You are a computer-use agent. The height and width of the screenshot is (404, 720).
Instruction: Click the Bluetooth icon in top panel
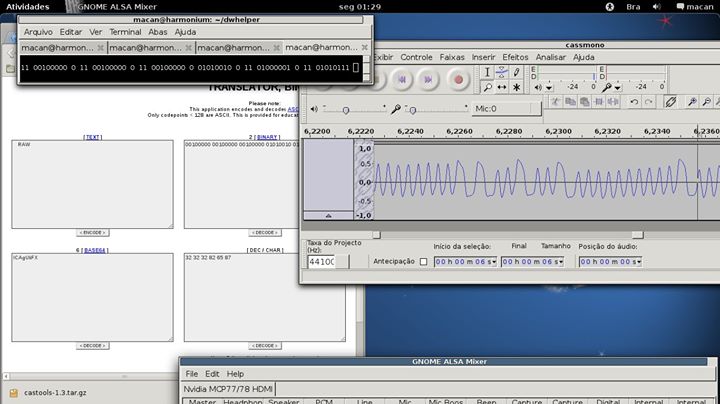click(x=609, y=6)
